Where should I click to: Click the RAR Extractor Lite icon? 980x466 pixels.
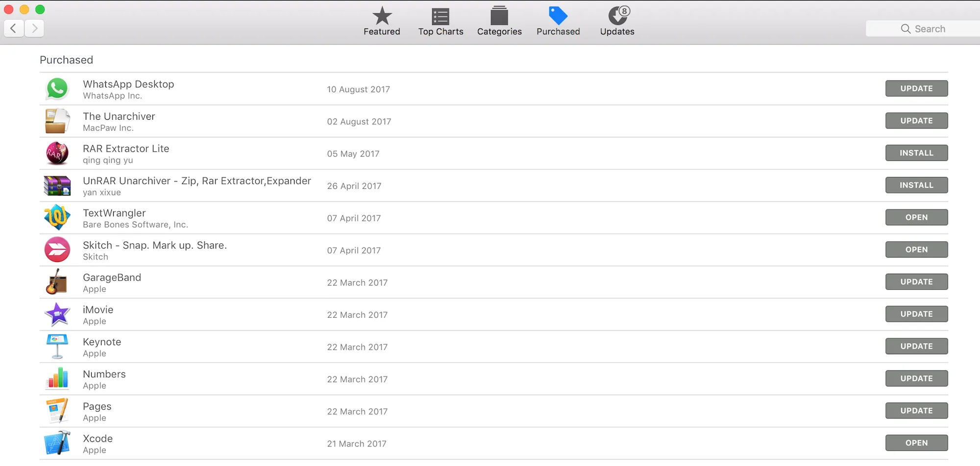(x=57, y=153)
